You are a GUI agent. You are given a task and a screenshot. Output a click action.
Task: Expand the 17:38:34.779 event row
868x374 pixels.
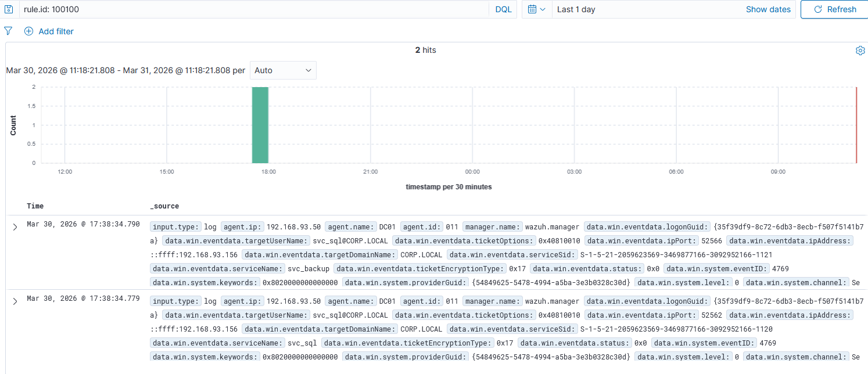pos(15,301)
